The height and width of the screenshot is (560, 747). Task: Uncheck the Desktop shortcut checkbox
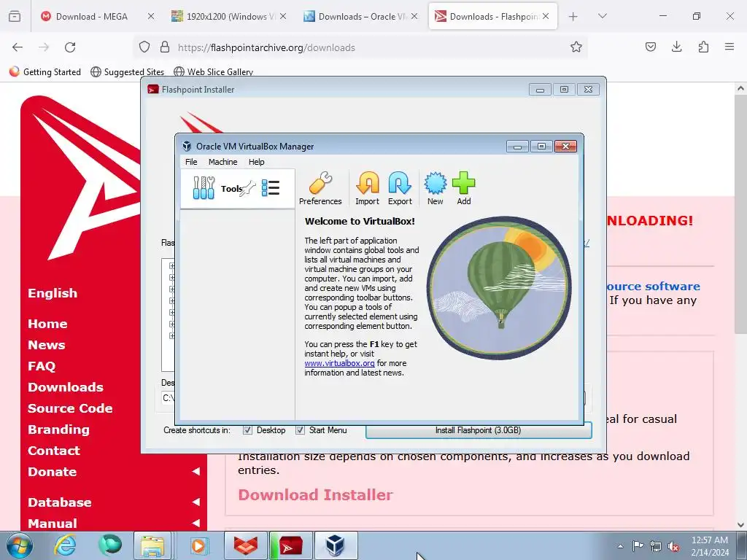[x=247, y=430]
